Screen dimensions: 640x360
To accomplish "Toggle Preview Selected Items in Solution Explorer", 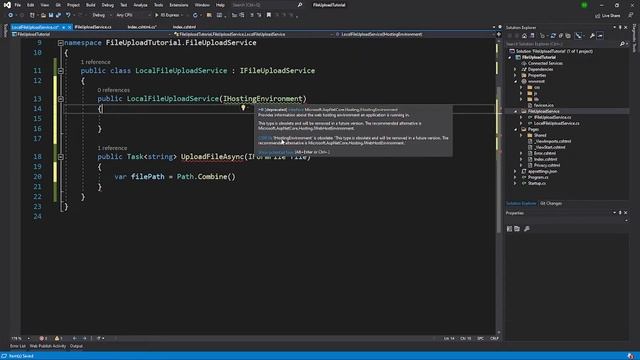I will pyautogui.click(x=600, y=36).
